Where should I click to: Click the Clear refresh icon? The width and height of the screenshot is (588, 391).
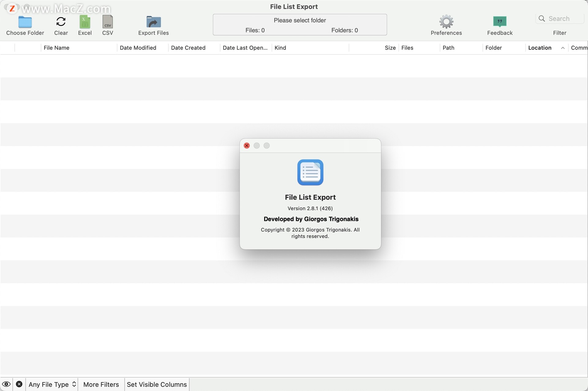61,21
